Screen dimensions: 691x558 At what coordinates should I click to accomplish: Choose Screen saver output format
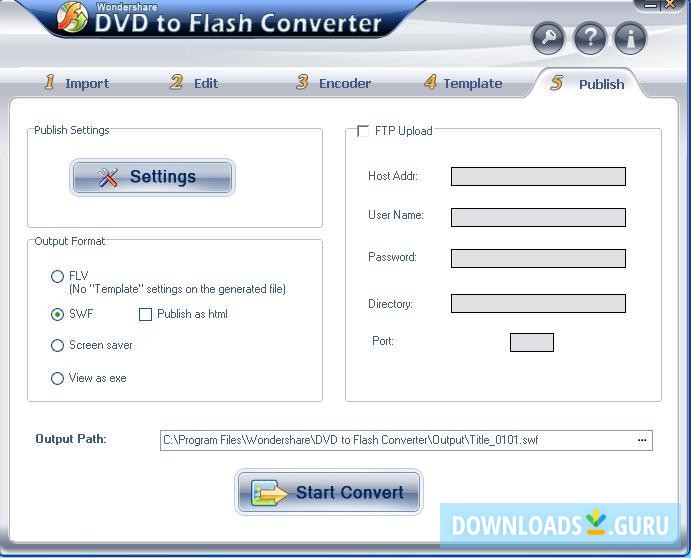click(57, 345)
